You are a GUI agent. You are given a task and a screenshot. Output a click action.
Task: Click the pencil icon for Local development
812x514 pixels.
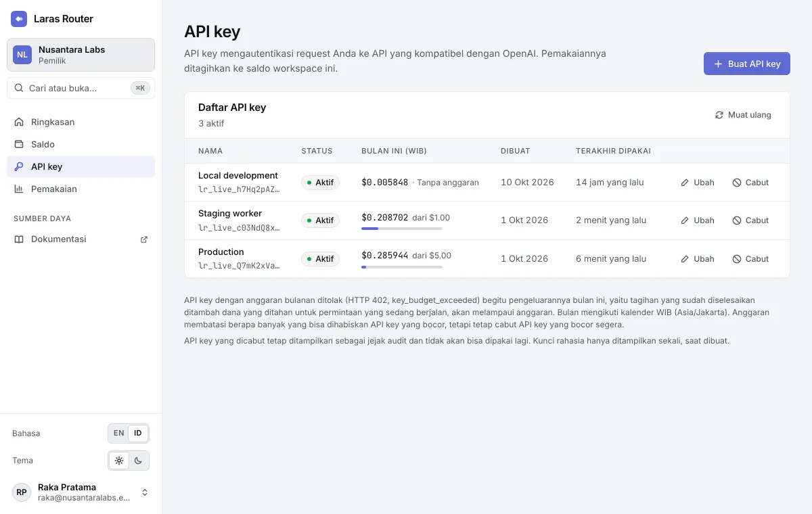tap(685, 183)
